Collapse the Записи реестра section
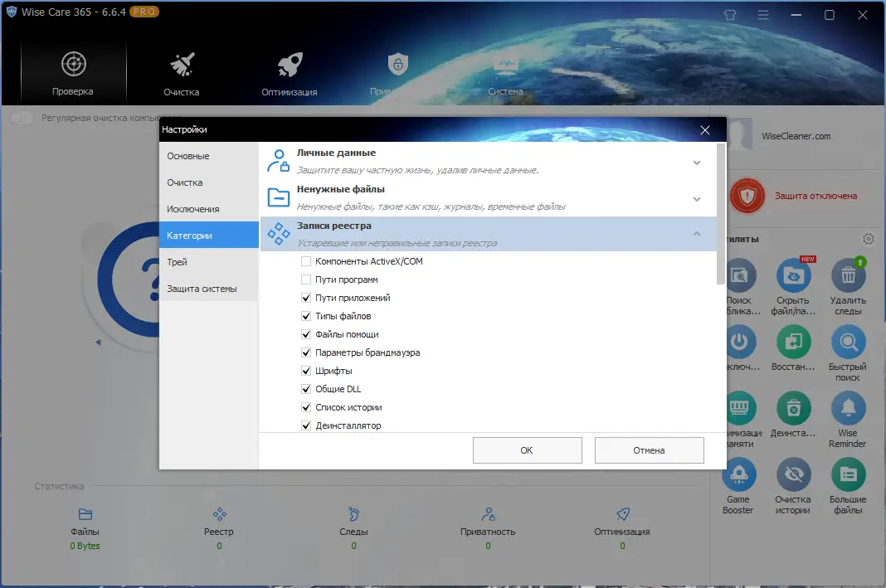886x588 pixels. pyautogui.click(x=697, y=235)
